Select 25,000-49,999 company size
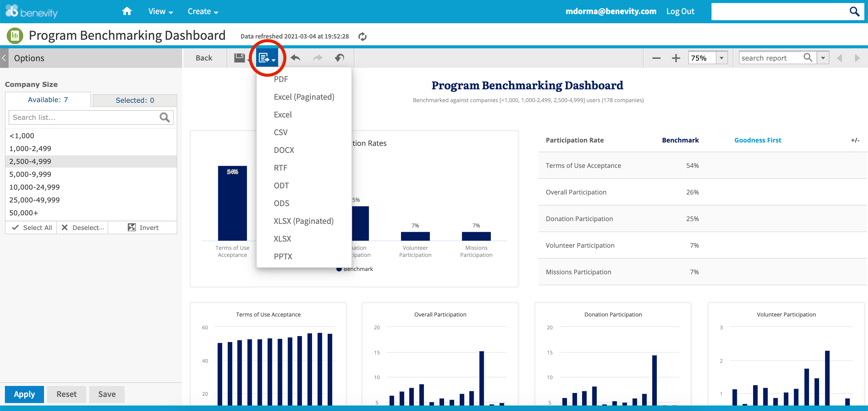Viewport: 868px width, 411px height. tap(91, 200)
